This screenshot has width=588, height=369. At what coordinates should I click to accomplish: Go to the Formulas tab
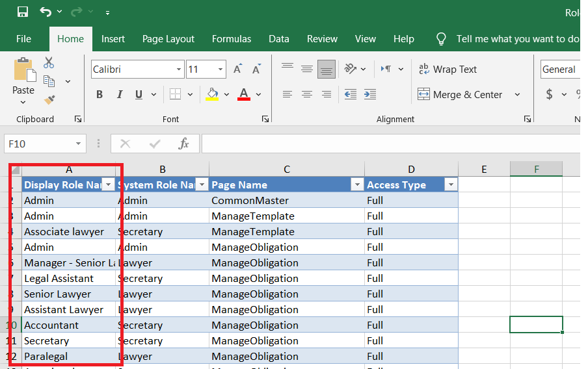[232, 39]
